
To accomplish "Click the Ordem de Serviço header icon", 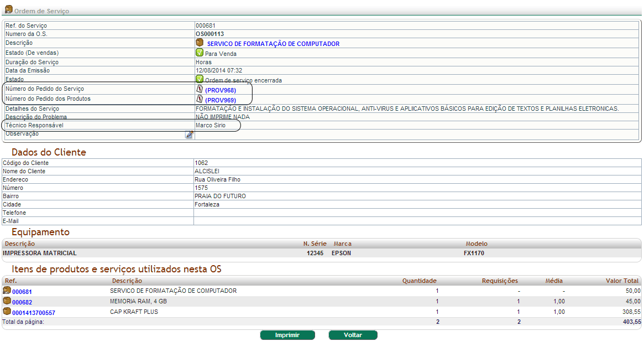I will point(9,9).
